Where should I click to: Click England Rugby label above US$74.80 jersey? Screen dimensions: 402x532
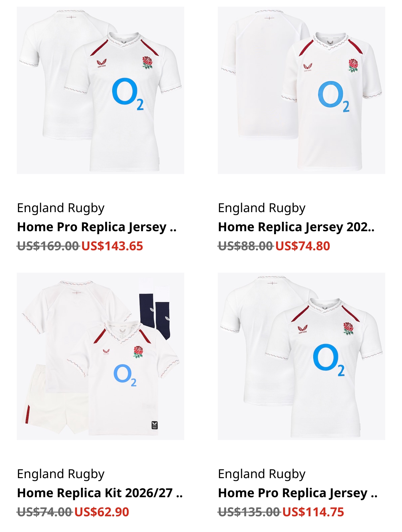[x=262, y=208]
